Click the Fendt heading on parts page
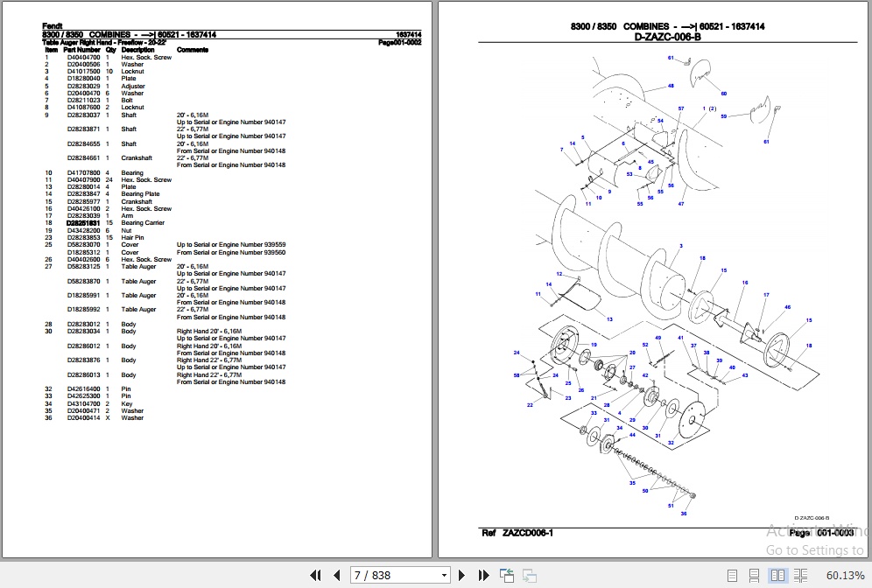 click(x=53, y=25)
